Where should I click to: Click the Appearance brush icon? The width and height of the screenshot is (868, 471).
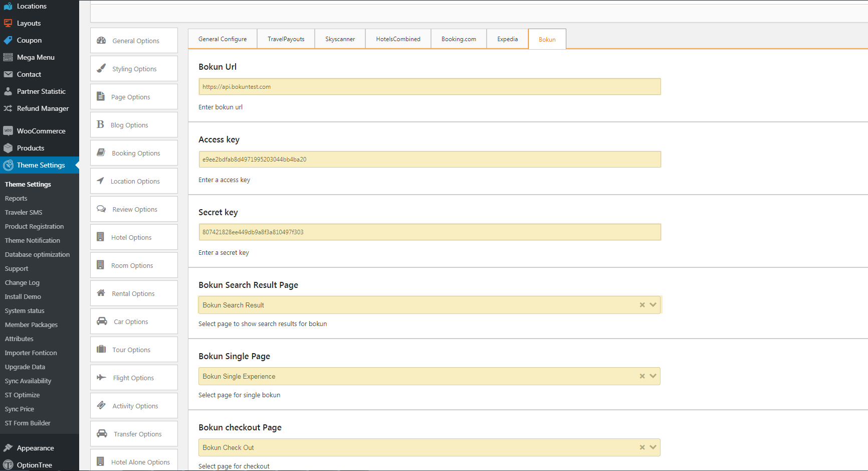point(8,448)
